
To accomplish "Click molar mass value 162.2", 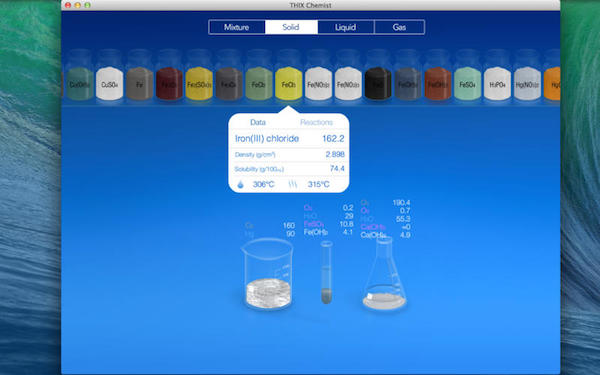I will tap(333, 139).
